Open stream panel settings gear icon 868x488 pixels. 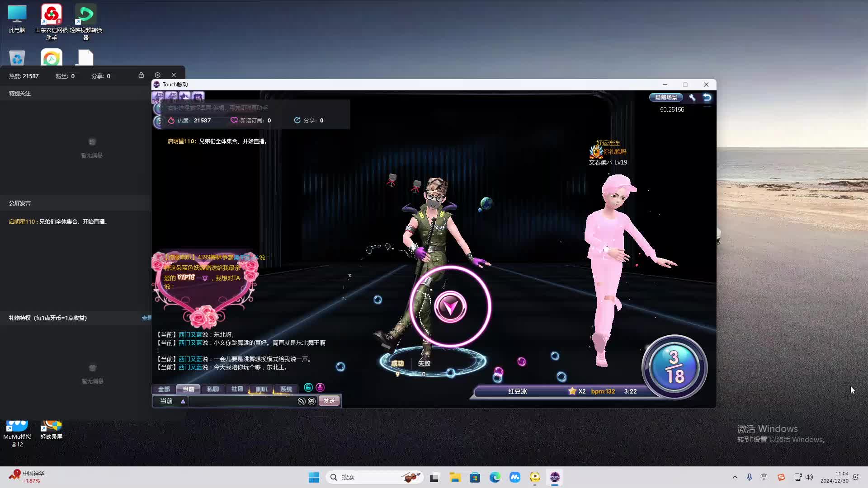157,75
